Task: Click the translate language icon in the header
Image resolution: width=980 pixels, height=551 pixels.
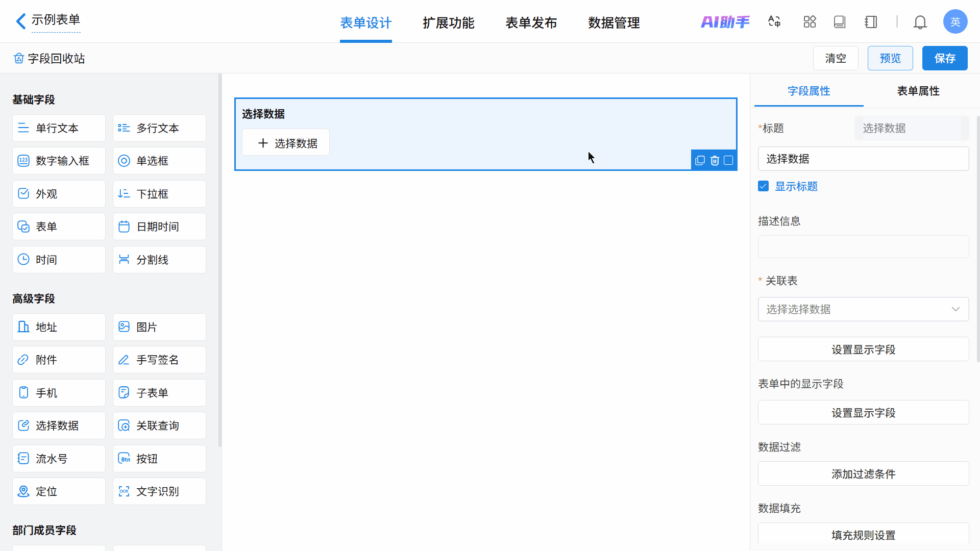Action: pos(774,22)
